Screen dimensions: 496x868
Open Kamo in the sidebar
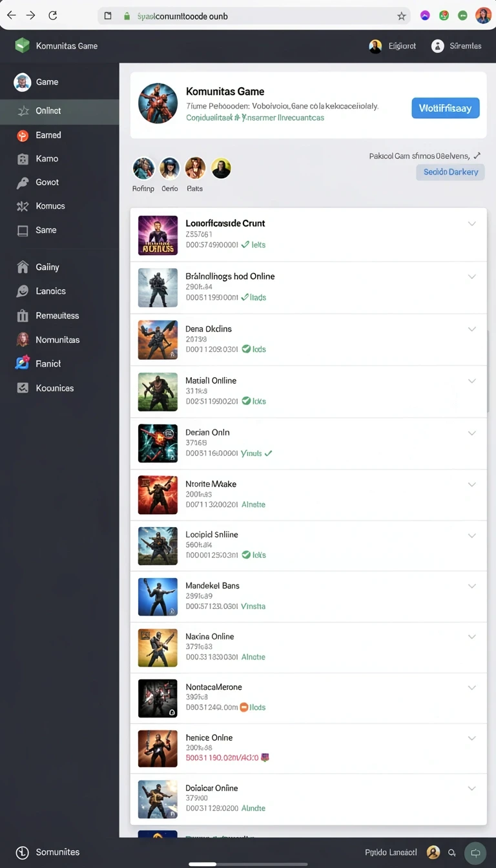59,159
